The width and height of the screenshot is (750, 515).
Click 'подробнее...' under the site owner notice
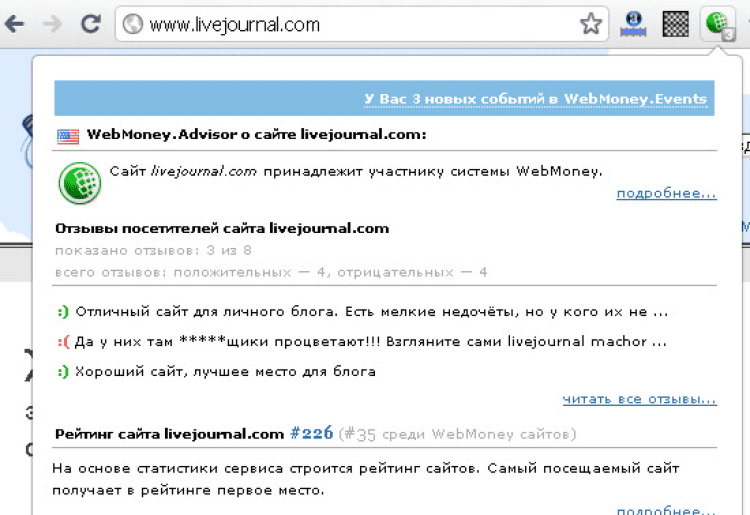click(666, 193)
